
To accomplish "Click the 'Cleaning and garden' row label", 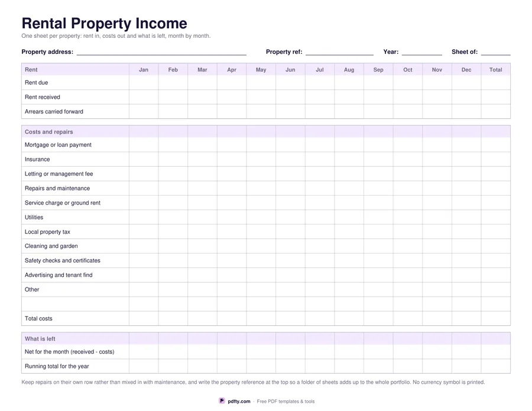I will point(51,246).
